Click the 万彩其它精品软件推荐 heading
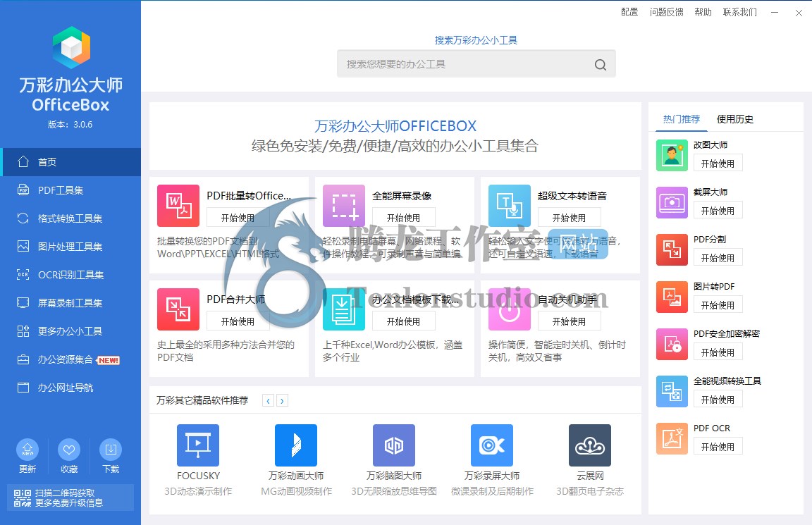The width and height of the screenshot is (812, 525). [202, 400]
